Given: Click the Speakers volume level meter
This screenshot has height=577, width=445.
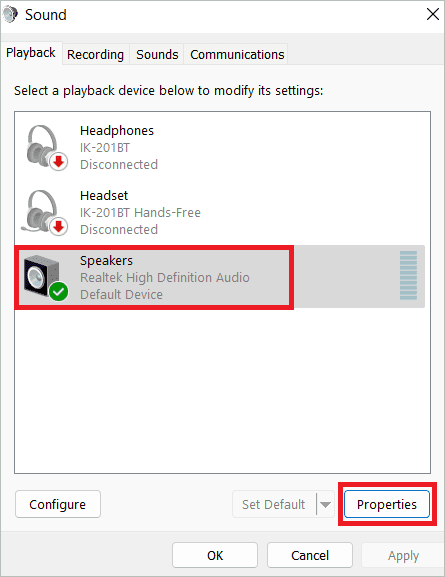Looking at the screenshot, I should (408, 275).
